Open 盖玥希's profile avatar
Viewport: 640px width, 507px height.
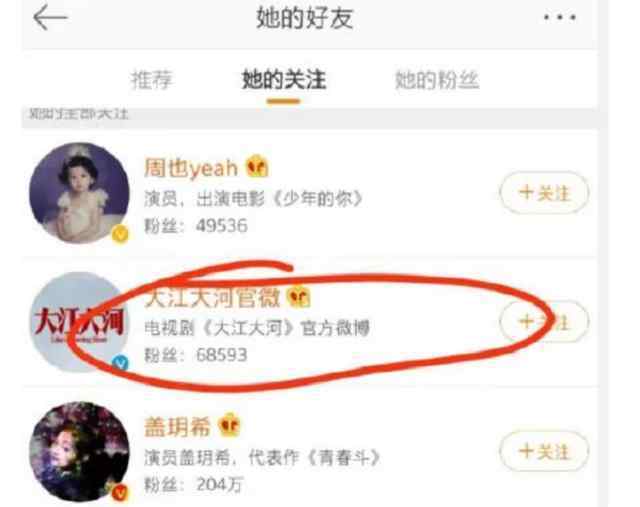click(x=79, y=451)
